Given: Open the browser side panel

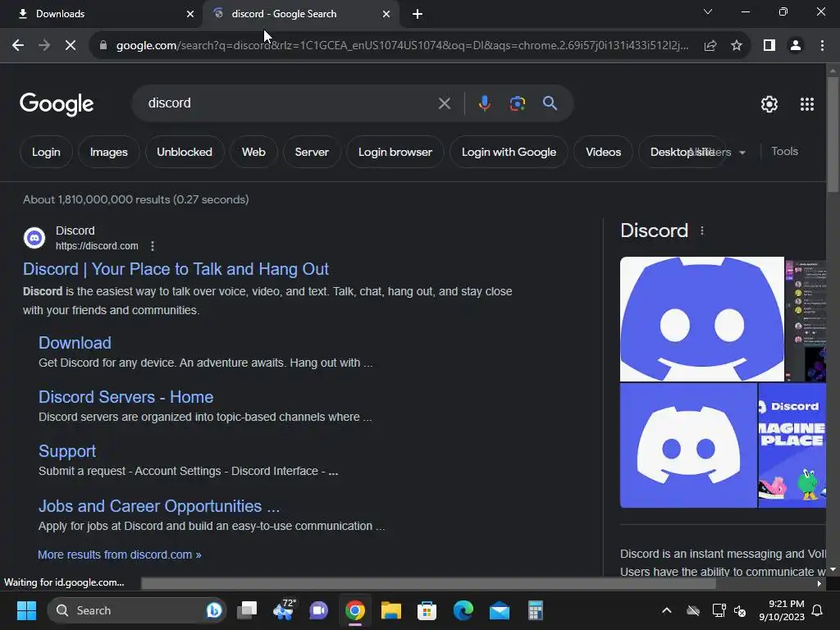Looking at the screenshot, I should 769,46.
